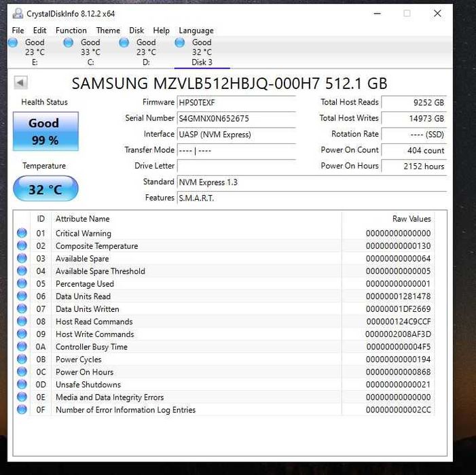
Task: Click the Raw Values column header
Action: (388, 219)
